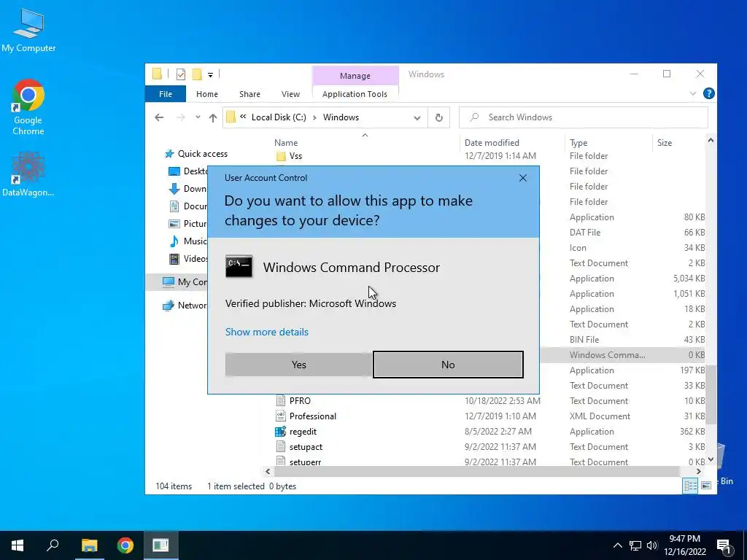The image size is (747, 560).
Task: Sort by Name column header
Action: [286, 143]
